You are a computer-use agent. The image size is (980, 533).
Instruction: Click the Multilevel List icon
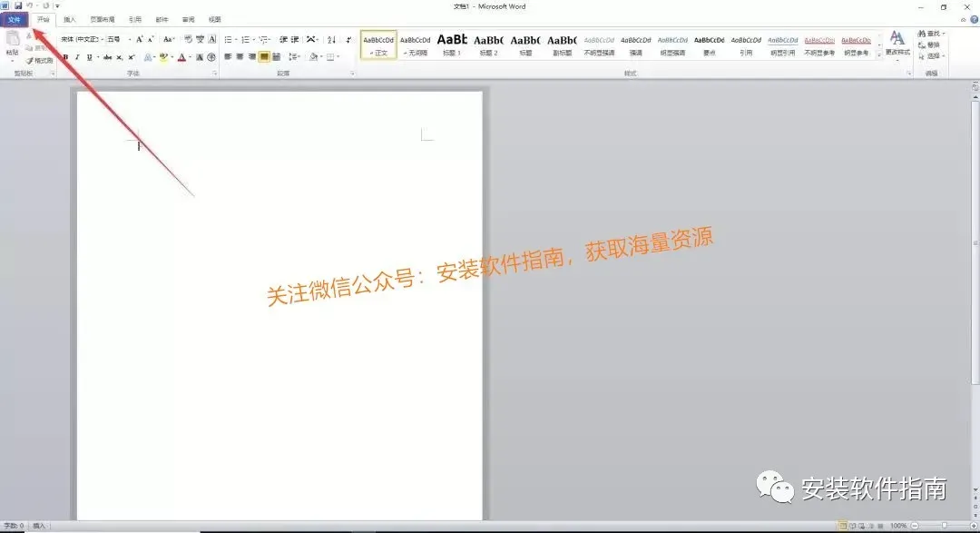click(x=264, y=39)
